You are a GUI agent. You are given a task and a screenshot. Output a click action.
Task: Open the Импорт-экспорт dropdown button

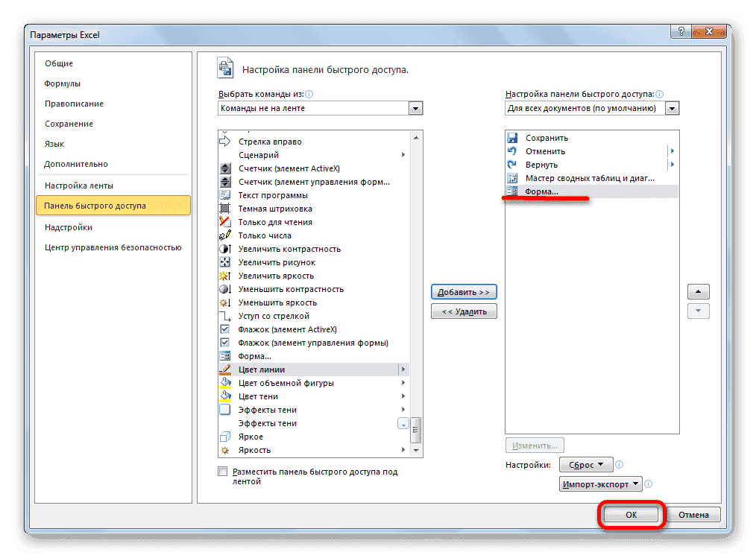coord(601,484)
